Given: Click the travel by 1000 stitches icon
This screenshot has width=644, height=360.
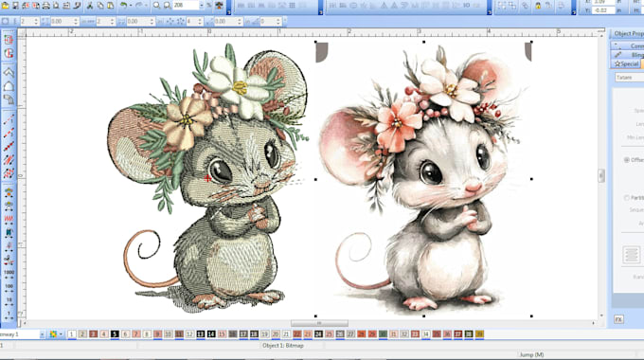Looking at the screenshot, I should coord(9,275).
